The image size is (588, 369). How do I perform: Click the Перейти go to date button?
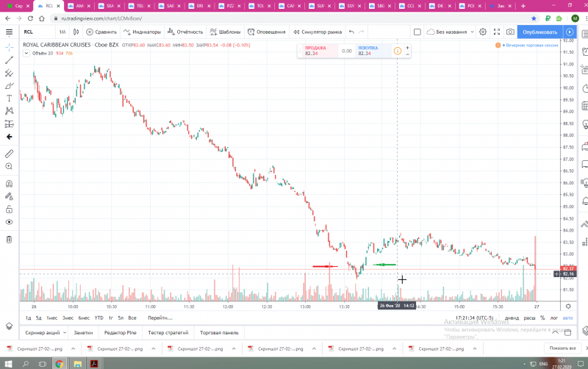point(159,318)
